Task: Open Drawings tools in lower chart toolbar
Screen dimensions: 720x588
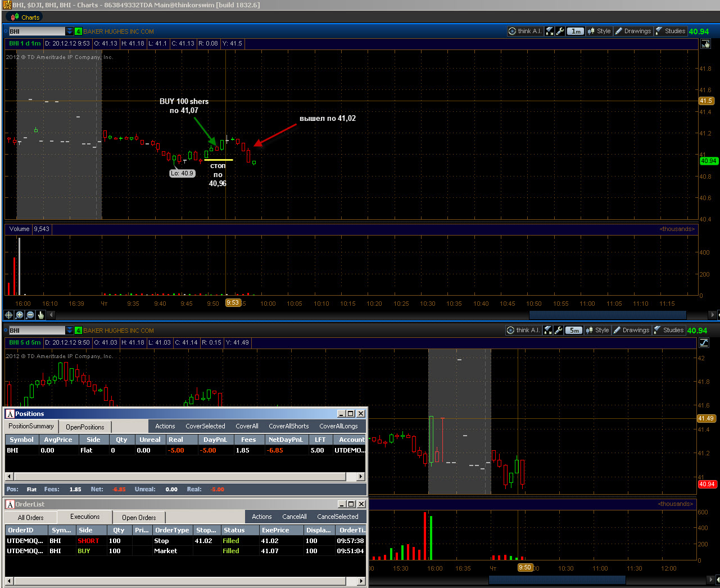Action: point(632,331)
